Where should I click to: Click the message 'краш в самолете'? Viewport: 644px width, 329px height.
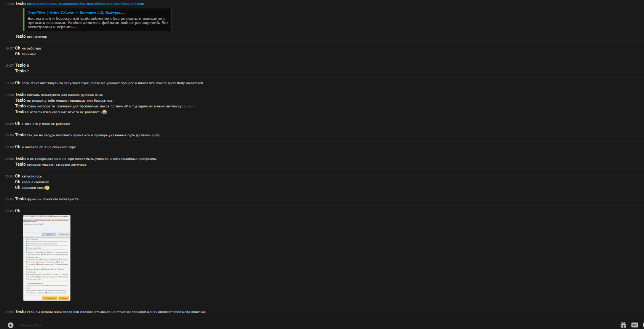(35, 182)
